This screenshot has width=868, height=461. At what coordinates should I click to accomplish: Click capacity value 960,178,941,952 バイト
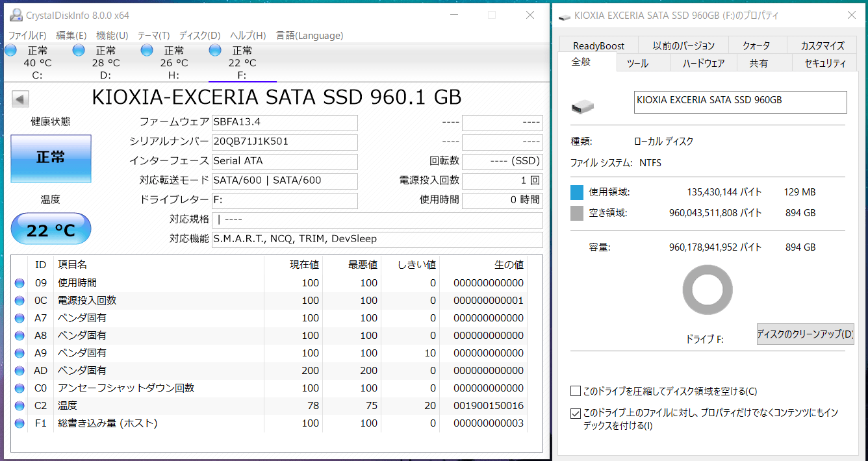(x=715, y=247)
